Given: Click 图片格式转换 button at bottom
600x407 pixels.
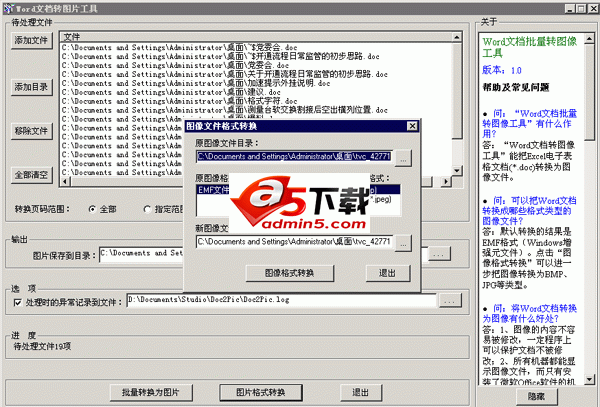Looking at the screenshot, I should [261, 392].
